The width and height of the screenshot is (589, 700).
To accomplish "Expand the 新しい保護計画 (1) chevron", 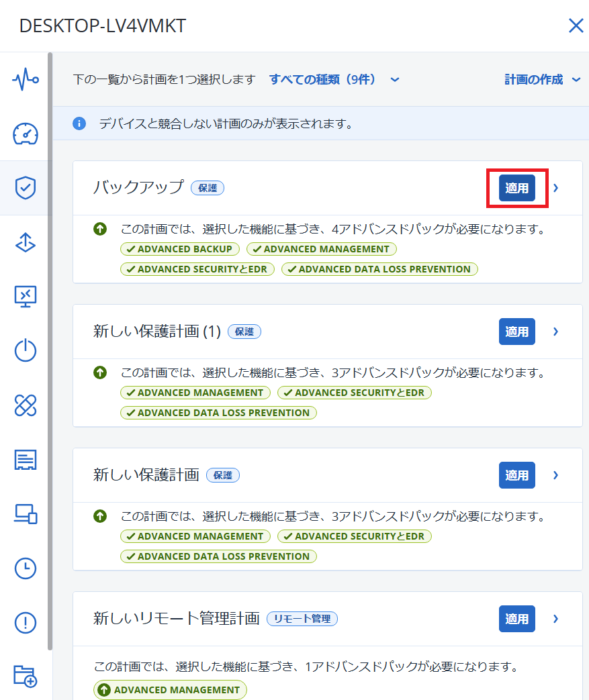I will [556, 332].
